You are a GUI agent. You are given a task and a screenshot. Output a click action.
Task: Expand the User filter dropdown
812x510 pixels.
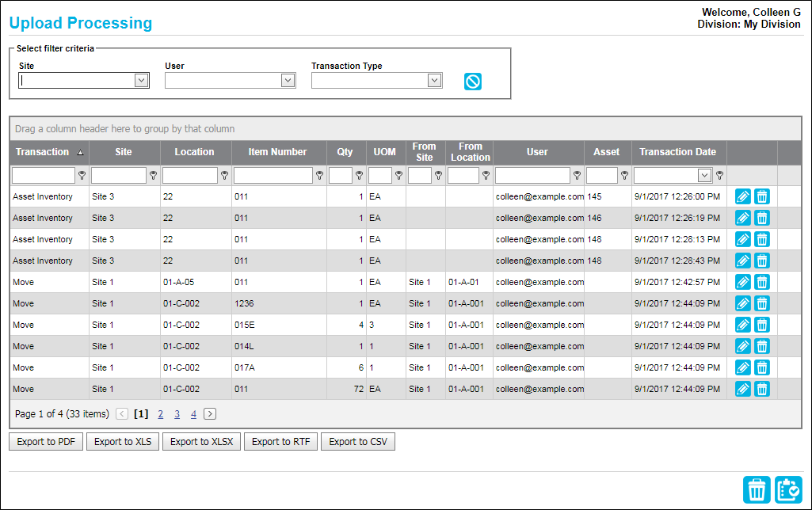click(288, 80)
